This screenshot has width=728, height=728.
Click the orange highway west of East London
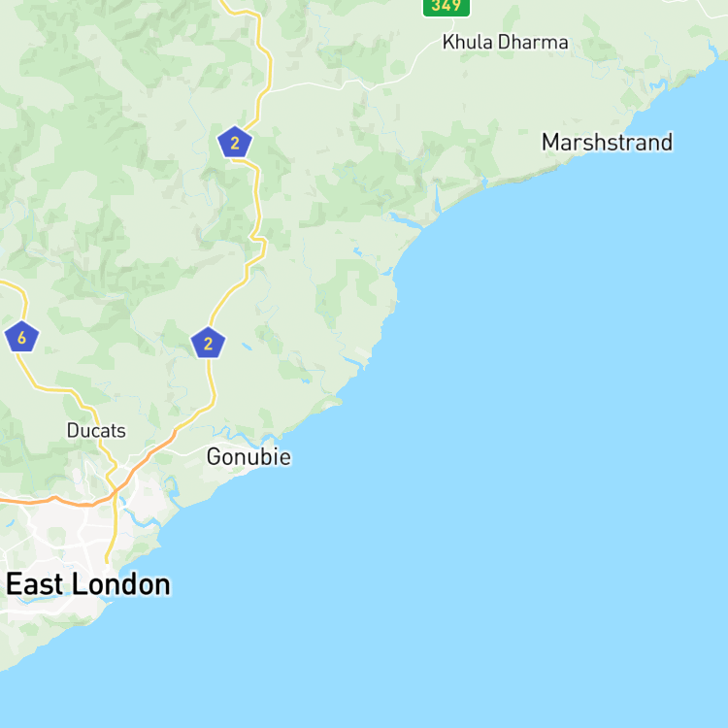click(x=55, y=500)
